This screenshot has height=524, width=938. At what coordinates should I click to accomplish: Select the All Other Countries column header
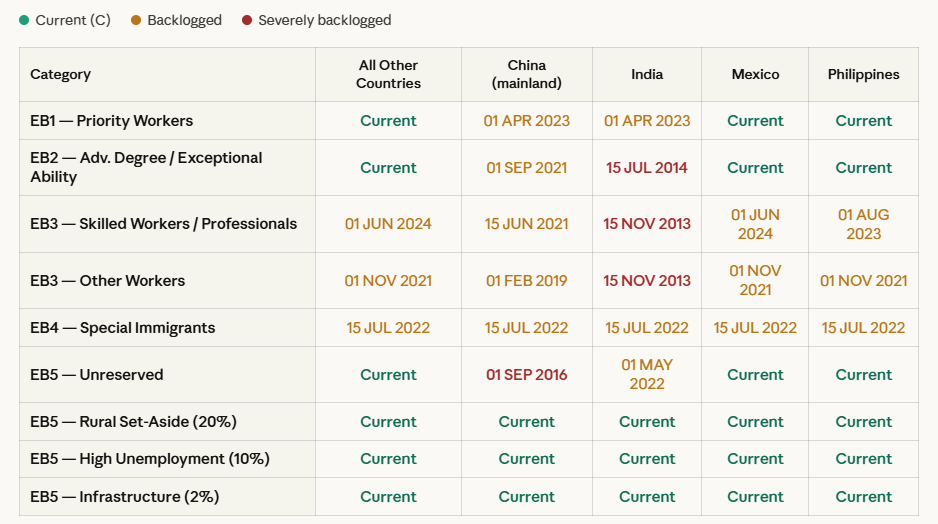pyautogui.click(x=388, y=74)
